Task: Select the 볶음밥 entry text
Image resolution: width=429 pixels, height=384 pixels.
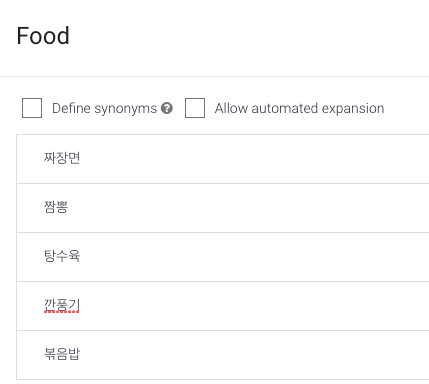Action: 62,354
